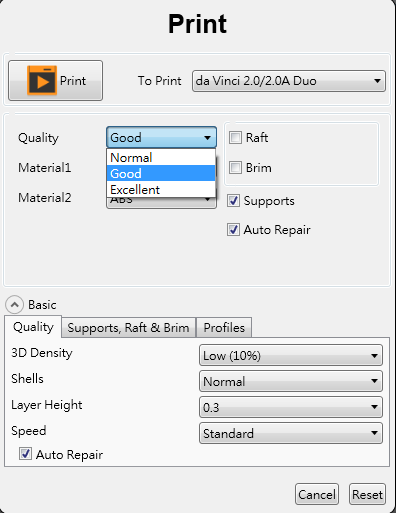Uncheck the Supports checkbox
Screen dimensions: 396x513
pos(233,200)
